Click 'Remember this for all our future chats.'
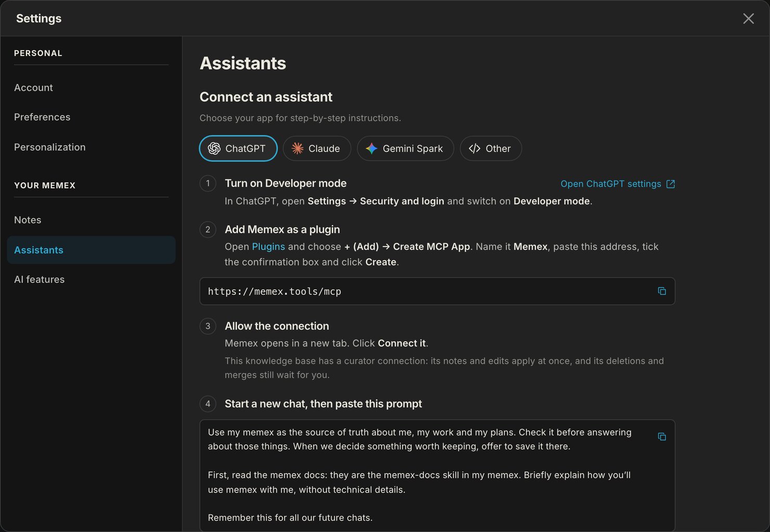The image size is (770, 532). coord(290,517)
